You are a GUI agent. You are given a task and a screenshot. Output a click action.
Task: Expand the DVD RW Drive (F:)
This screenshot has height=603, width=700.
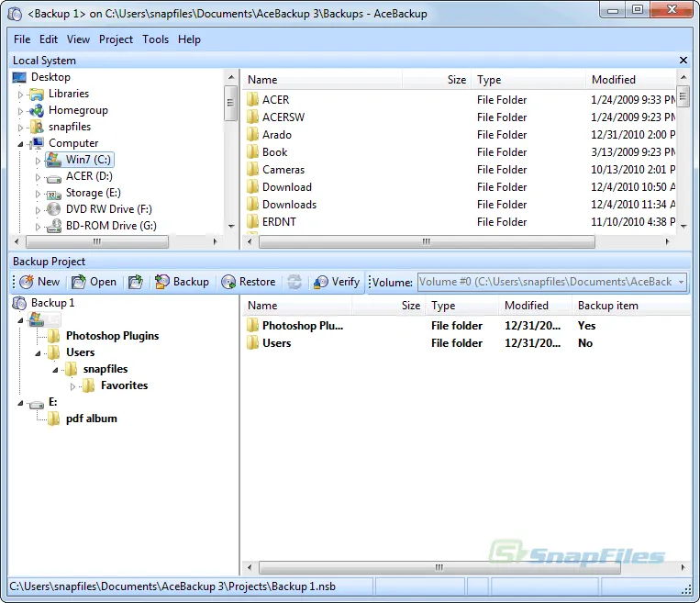(38, 210)
